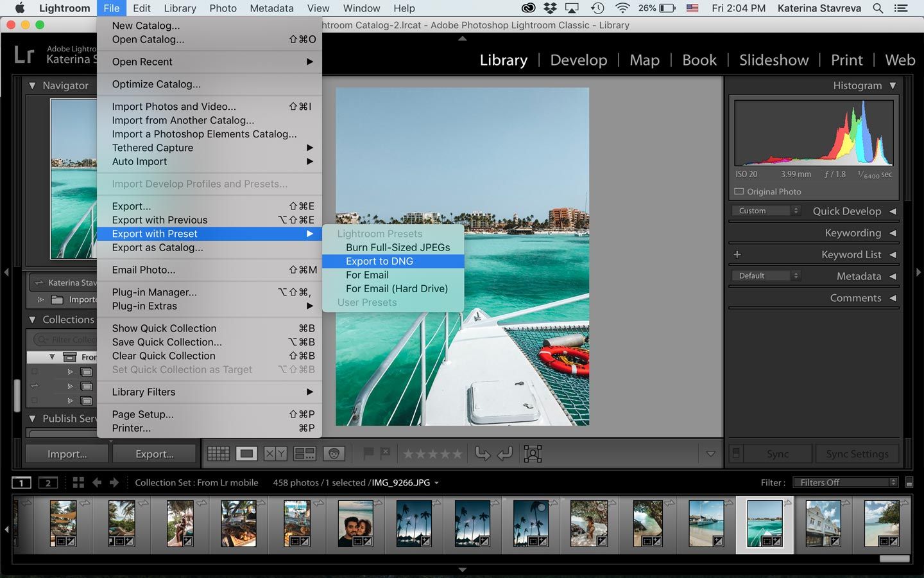Choose Export to DNG preset
The image size is (924, 578).
click(379, 261)
